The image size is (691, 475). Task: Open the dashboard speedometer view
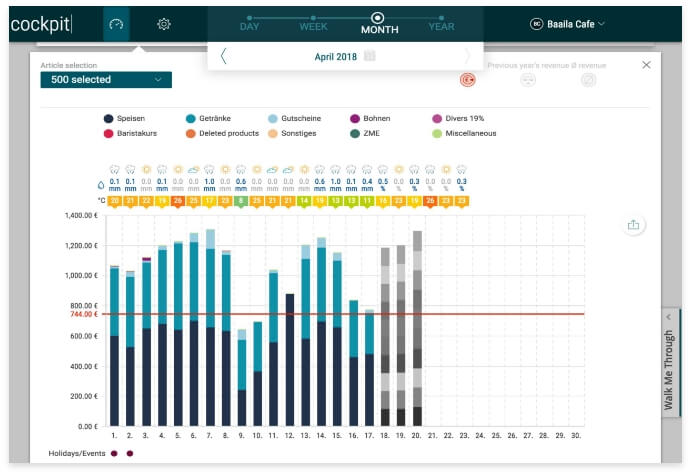pos(116,24)
